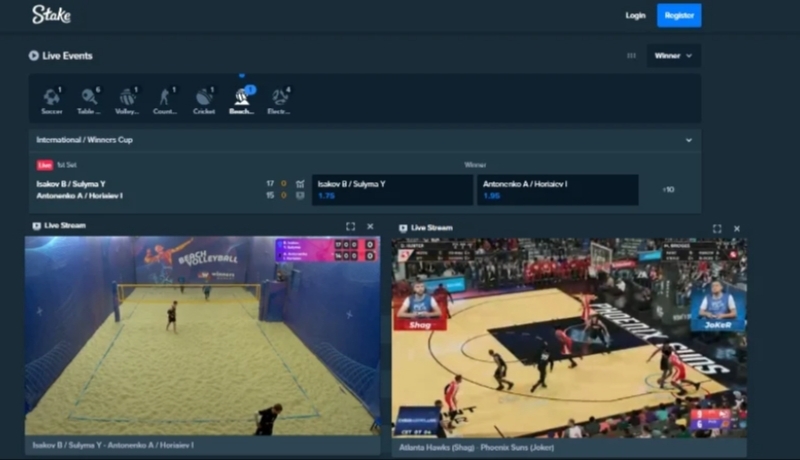Open the Winner market dropdown

coord(673,56)
